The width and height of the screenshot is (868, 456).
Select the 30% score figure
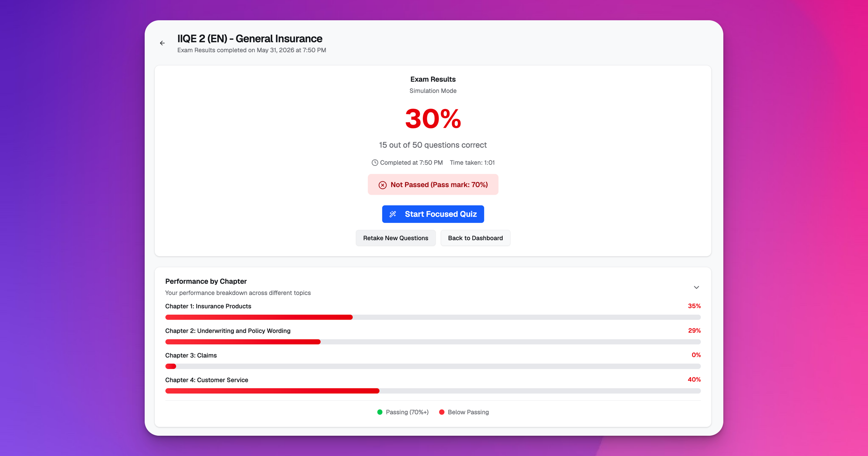point(433,119)
